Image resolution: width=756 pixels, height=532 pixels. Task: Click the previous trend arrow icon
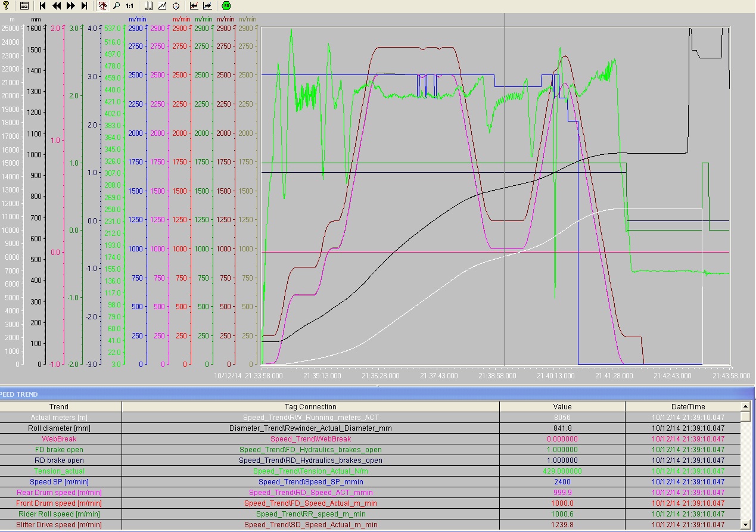[x=194, y=6]
